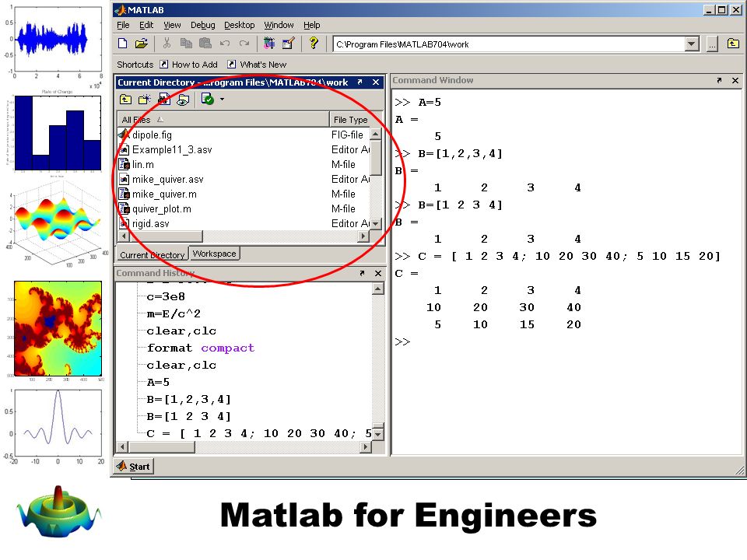
Task: Open Help with yellow question mark
Action: [314, 44]
